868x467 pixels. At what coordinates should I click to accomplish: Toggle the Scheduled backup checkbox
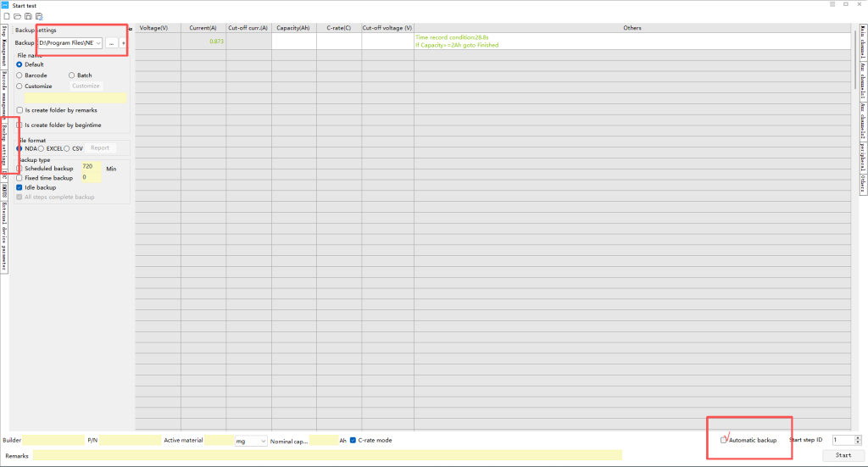click(x=19, y=169)
